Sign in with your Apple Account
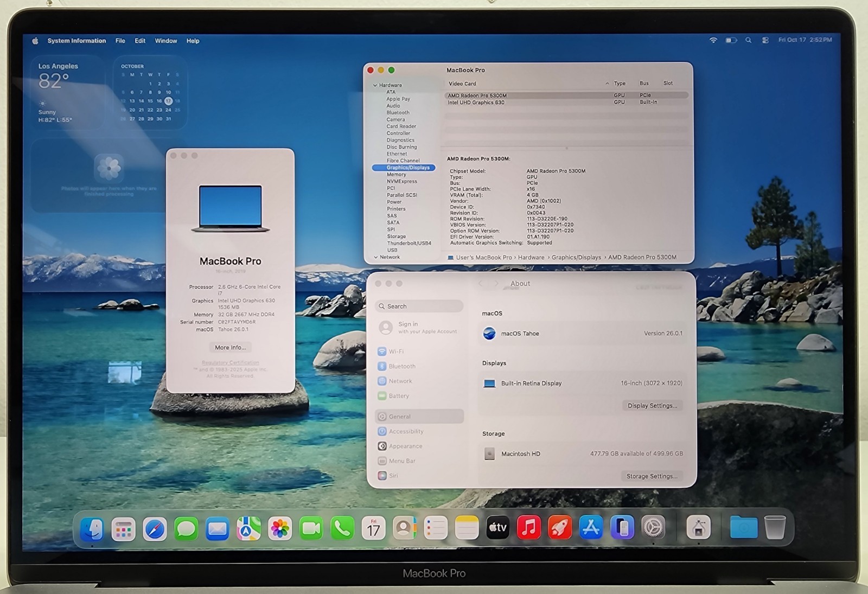This screenshot has height=594, width=868. click(x=418, y=327)
